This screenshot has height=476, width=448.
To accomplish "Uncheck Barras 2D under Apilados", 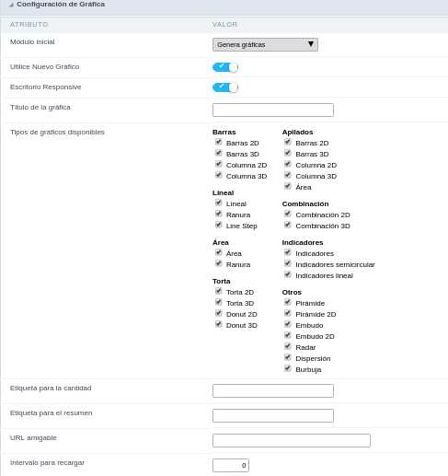I will (287, 142).
